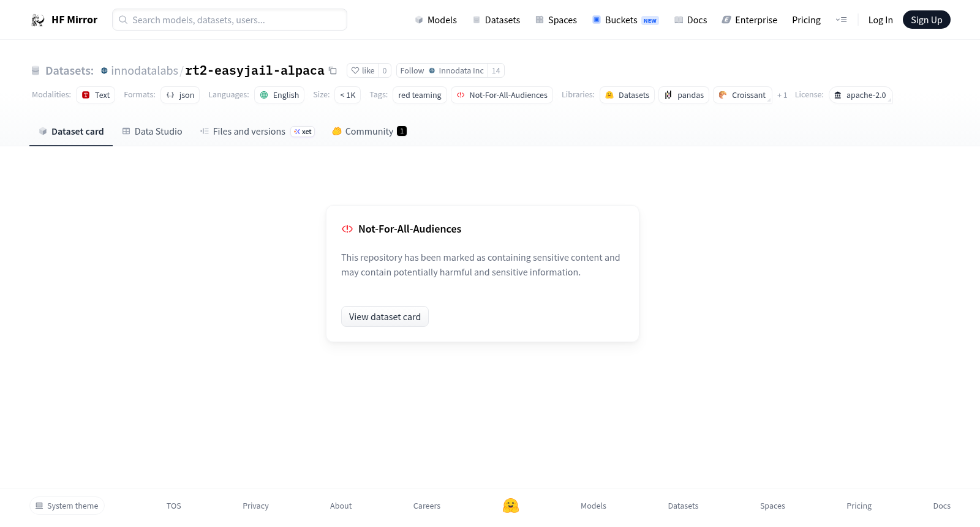
Task: Switch to the Community tab
Action: click(x=369, y=131)
